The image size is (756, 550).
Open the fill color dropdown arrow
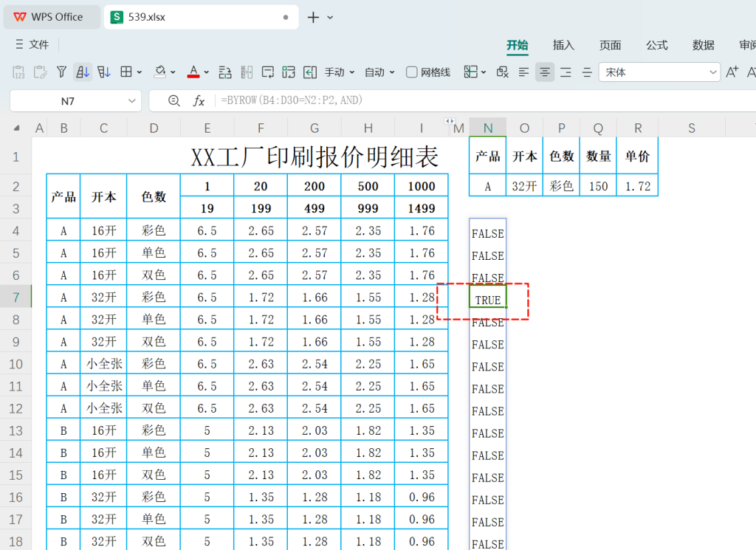[x=173, y=72]
